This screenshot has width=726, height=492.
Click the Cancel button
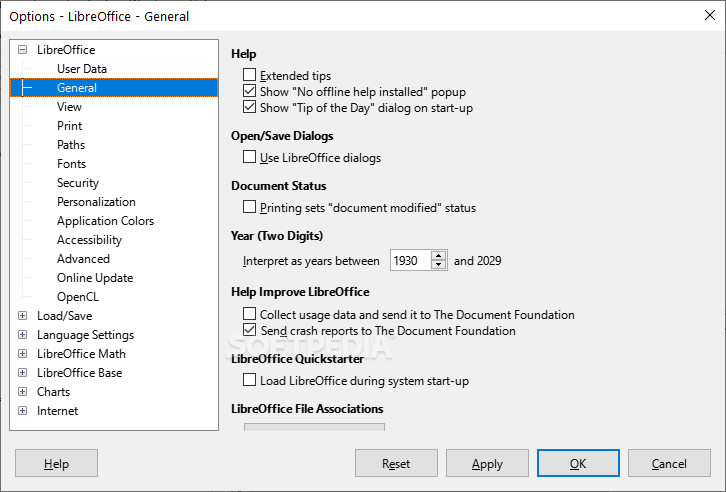(669, 463)
